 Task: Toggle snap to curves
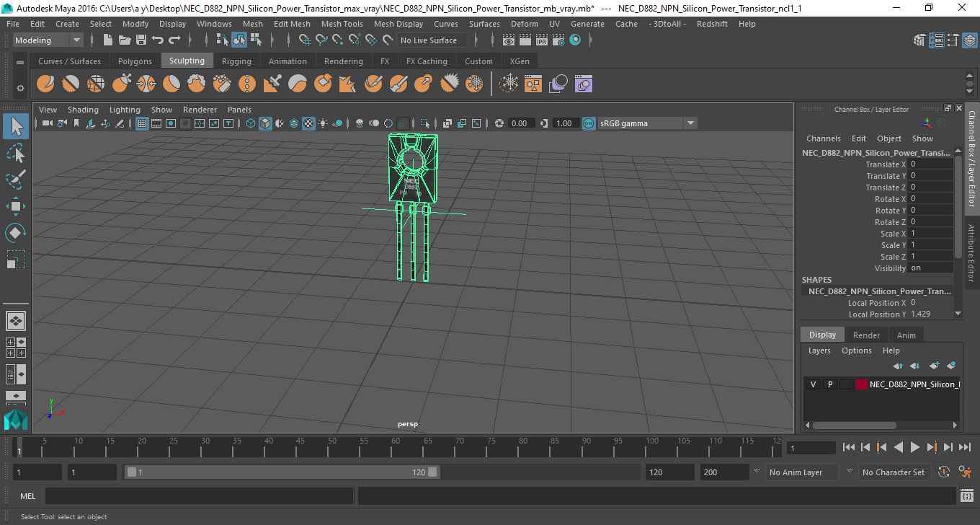coord(321,40)
